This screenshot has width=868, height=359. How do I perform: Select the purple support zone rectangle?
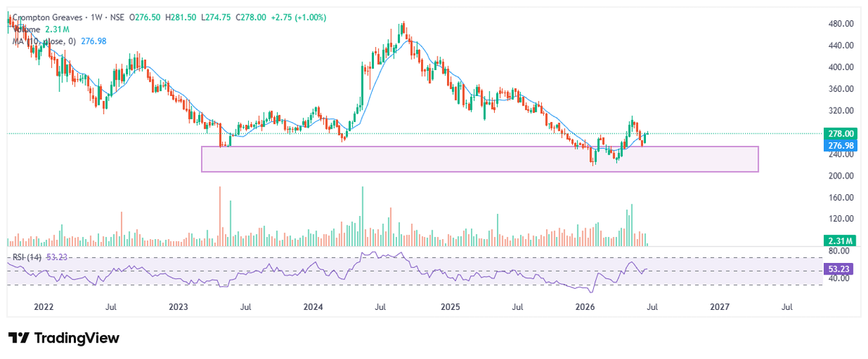480,159
